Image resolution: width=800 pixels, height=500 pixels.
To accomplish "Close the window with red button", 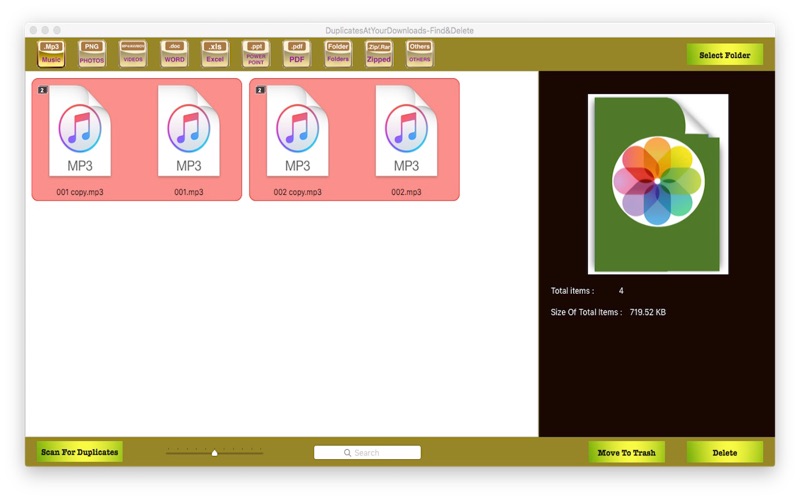I will (x=33, y=30).
